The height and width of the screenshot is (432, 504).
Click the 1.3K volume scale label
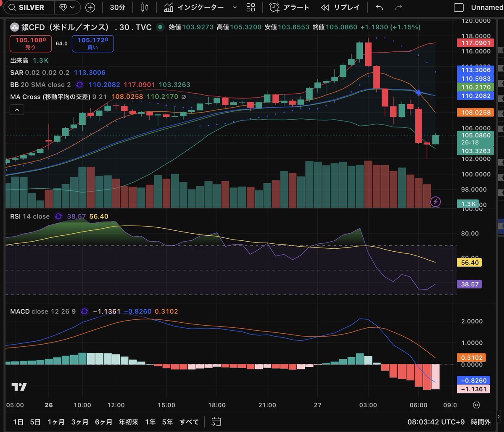tap(468, 204)
